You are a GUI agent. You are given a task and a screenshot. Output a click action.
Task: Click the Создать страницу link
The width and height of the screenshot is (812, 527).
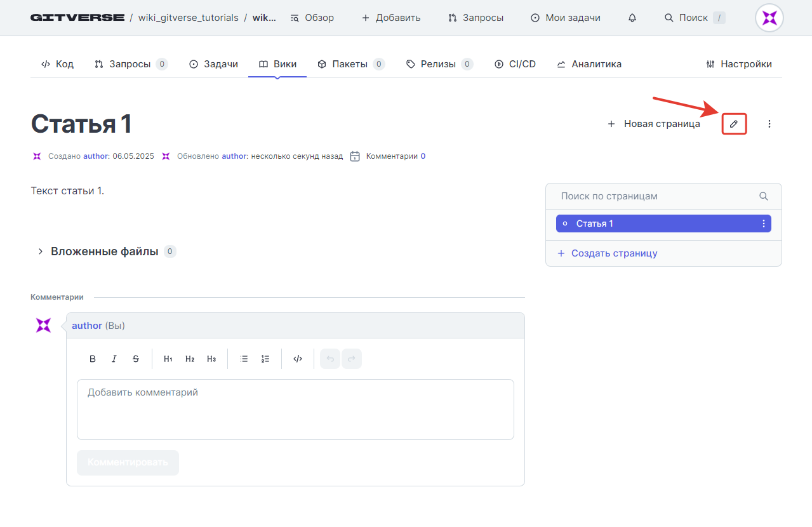(x=607, y=253)
